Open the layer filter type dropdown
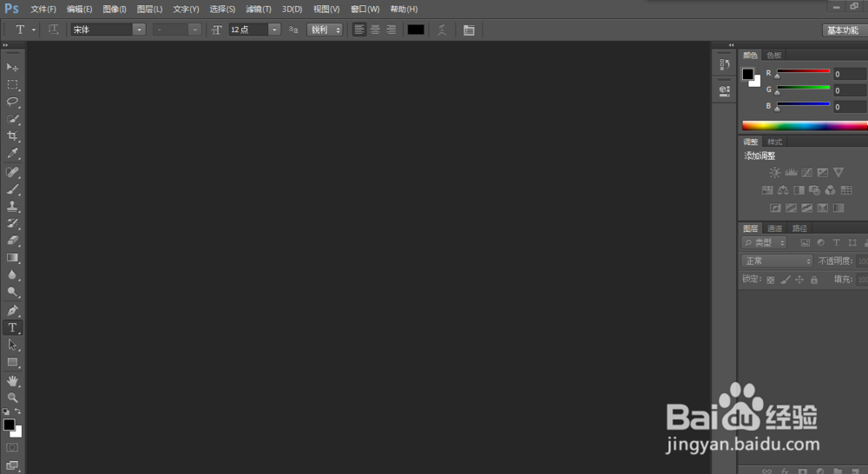Viewport: 868px width, 474px height. pyautogui.click(x=765, y=242)
